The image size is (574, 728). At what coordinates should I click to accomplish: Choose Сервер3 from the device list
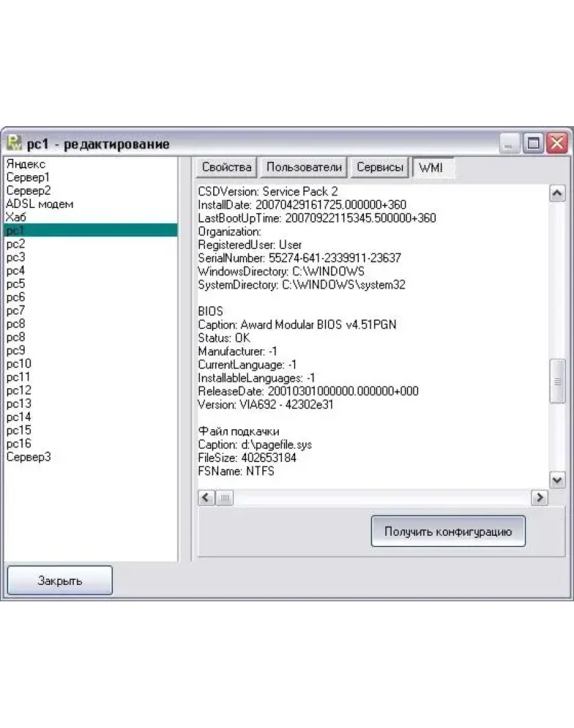28,457
